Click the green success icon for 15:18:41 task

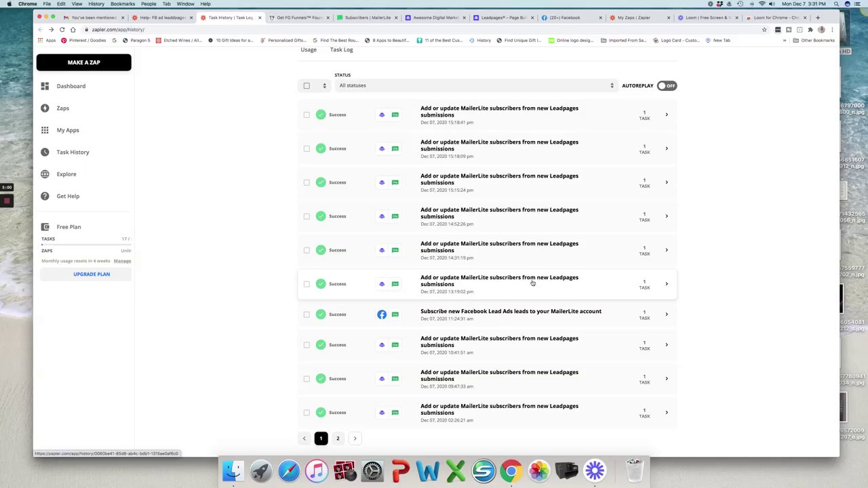coord(321,115)
